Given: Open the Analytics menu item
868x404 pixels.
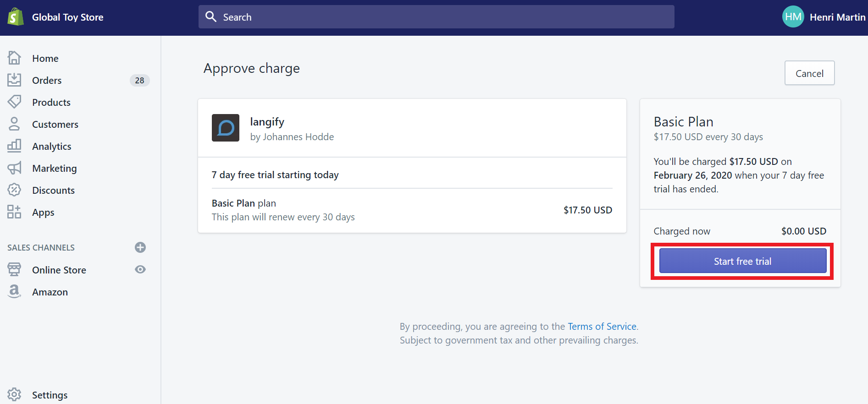Looking at the screenshot, I should (52, 147).
